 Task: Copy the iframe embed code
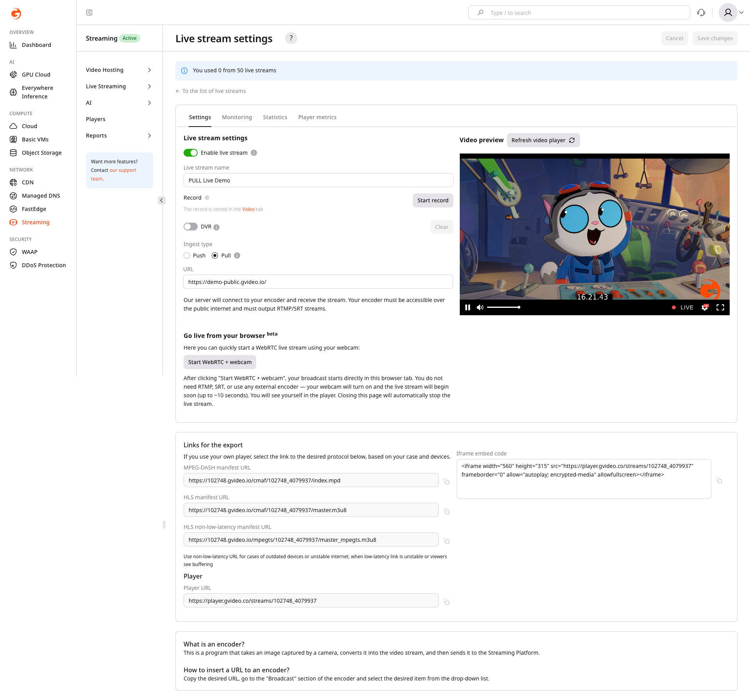719,480
